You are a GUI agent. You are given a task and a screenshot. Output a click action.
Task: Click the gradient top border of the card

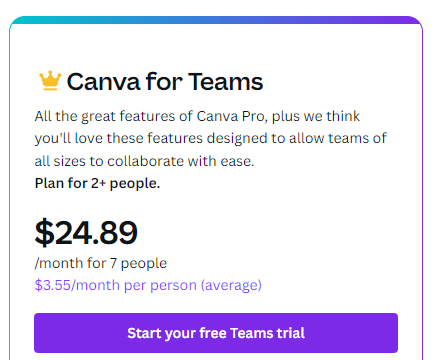click(x=216, y=20)
